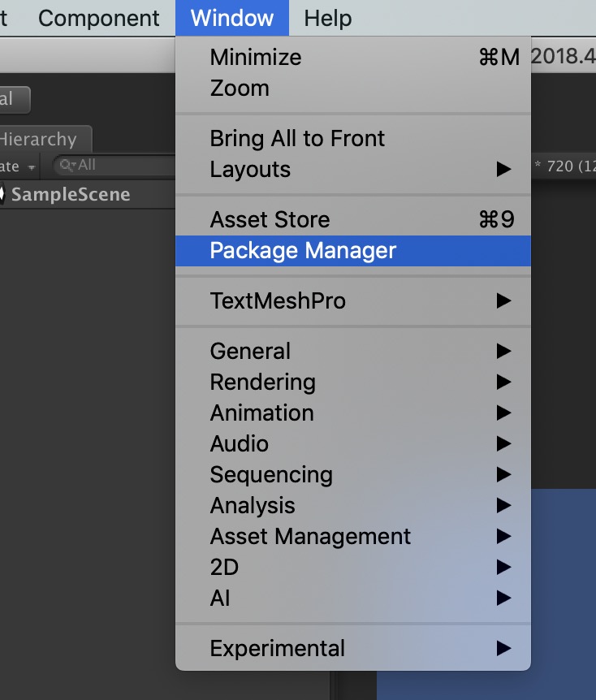This screenshot has width=596, height=700.
Task: Open the Asset Management submenu
Action: tap(310, 536)
